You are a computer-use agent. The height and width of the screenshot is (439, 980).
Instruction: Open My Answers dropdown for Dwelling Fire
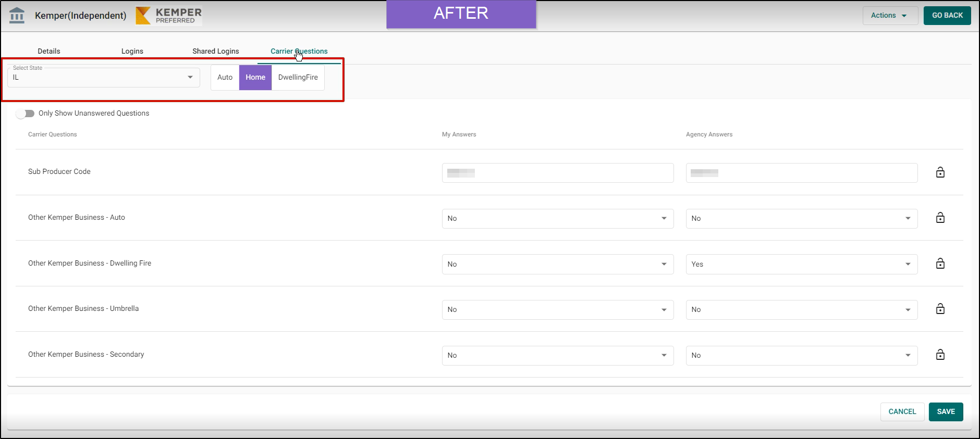click(558, 265)
